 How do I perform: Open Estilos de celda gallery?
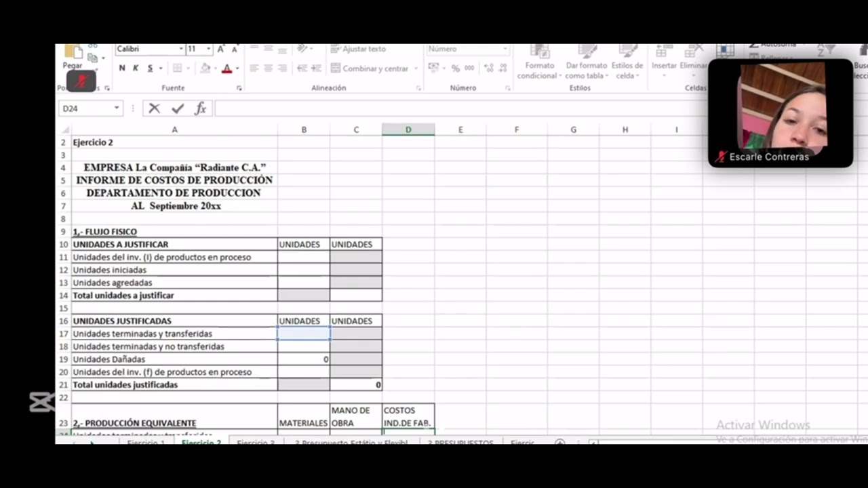[627, 62]
